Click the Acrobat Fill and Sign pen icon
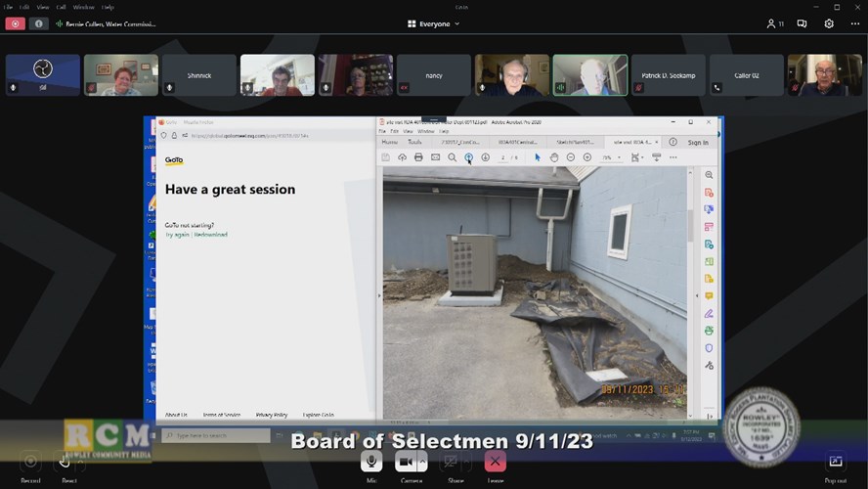Screen dimensions: 868x489 [709, 313]
